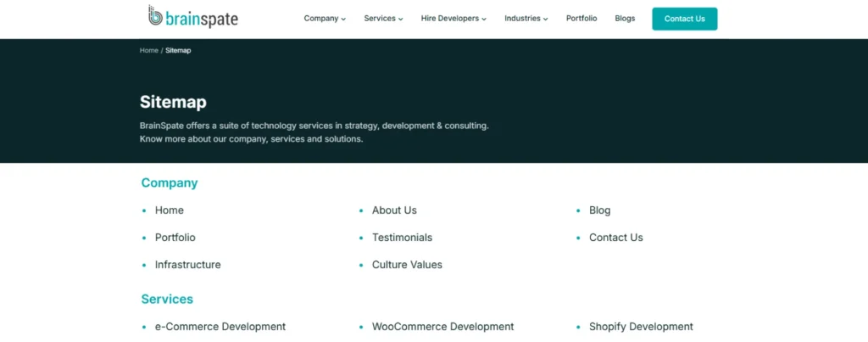Go to Portfolio in the navbar

[581, 19]
